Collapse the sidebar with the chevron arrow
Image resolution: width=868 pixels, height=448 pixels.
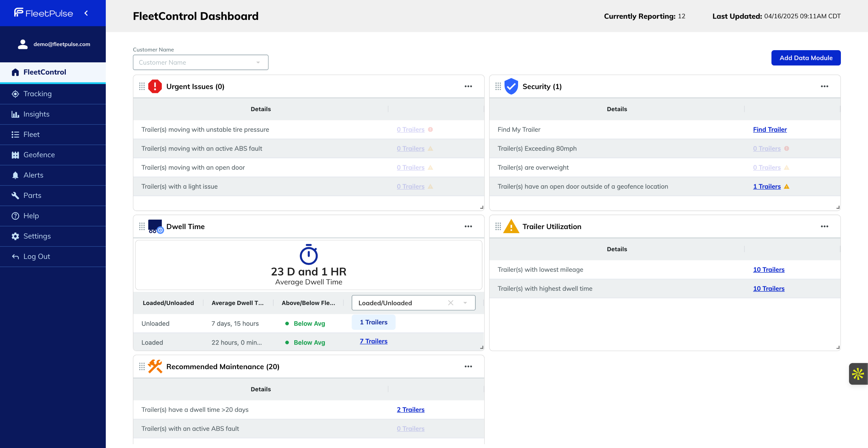click(x=86, y=13)
